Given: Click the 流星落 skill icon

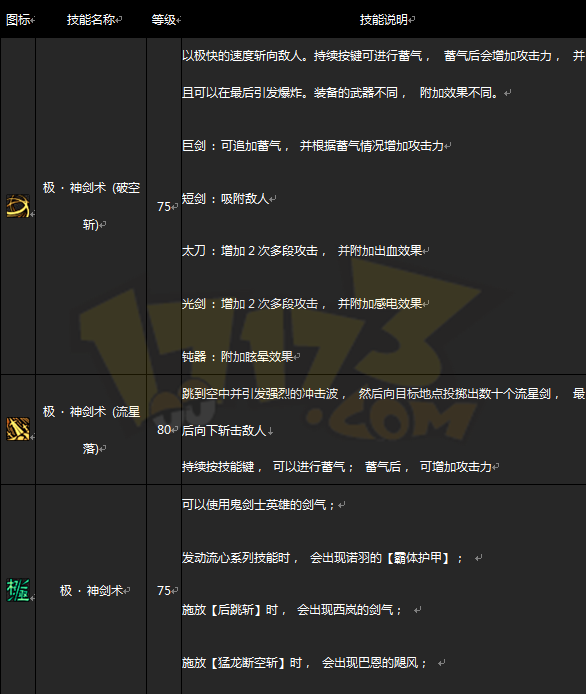Looking at the screenshot, I should pyautogui.click(x=18, y=429).
